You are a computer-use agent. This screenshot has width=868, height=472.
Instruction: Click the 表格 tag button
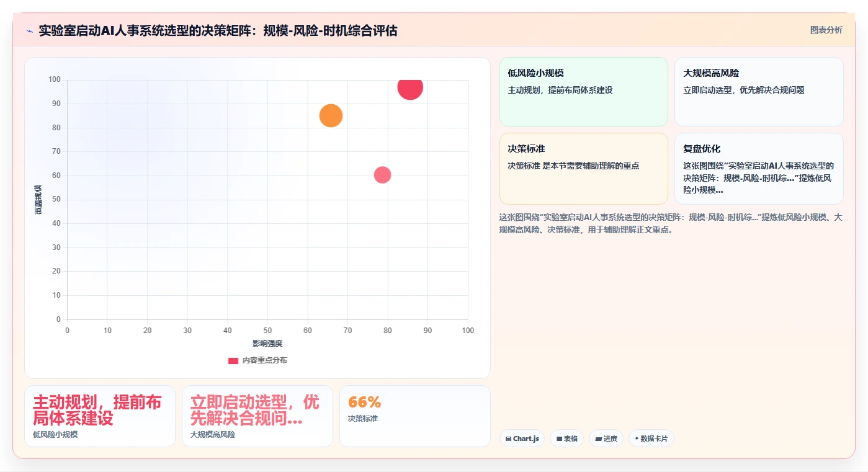click(566, 439)
